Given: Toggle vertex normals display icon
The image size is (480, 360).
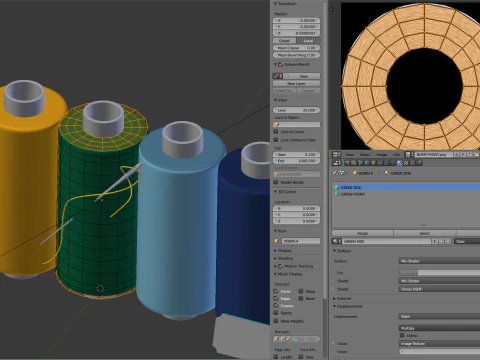Looking at the screenshot, I should [x=275, y=339].
